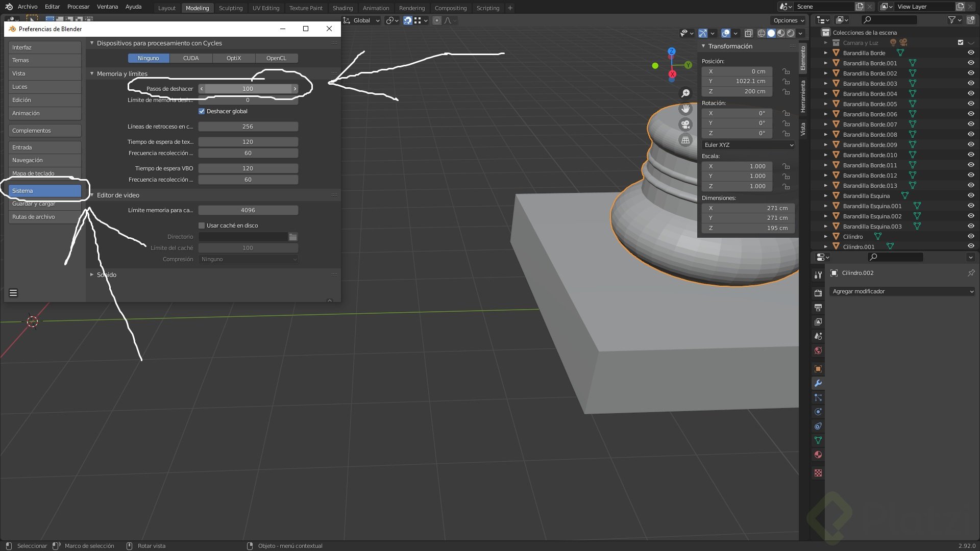Enable Usar caché en disco checkbox
The height and width of the screenshot is (551, 980).
pyautogui.click(x=202, y=226)
